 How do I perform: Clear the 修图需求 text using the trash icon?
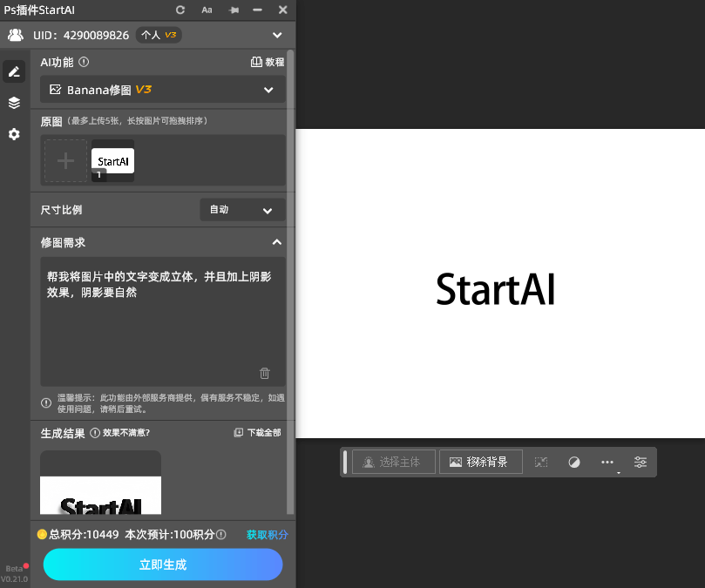(x=264, y=373)
